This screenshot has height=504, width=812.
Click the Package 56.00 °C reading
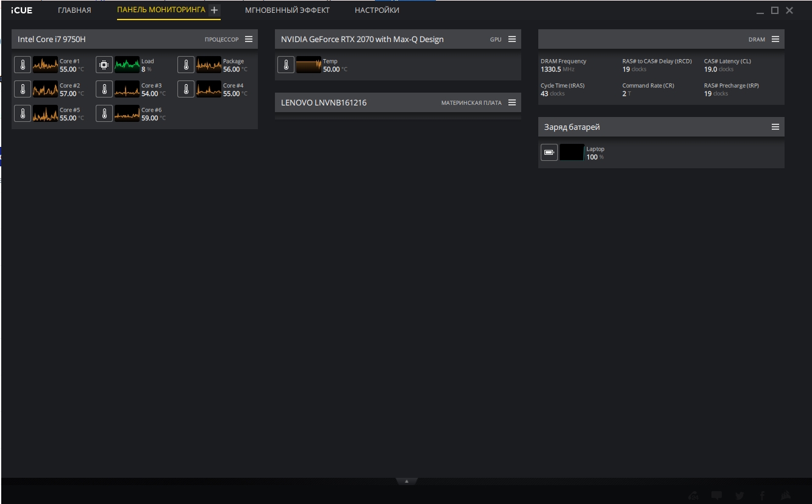pos(235,69)
